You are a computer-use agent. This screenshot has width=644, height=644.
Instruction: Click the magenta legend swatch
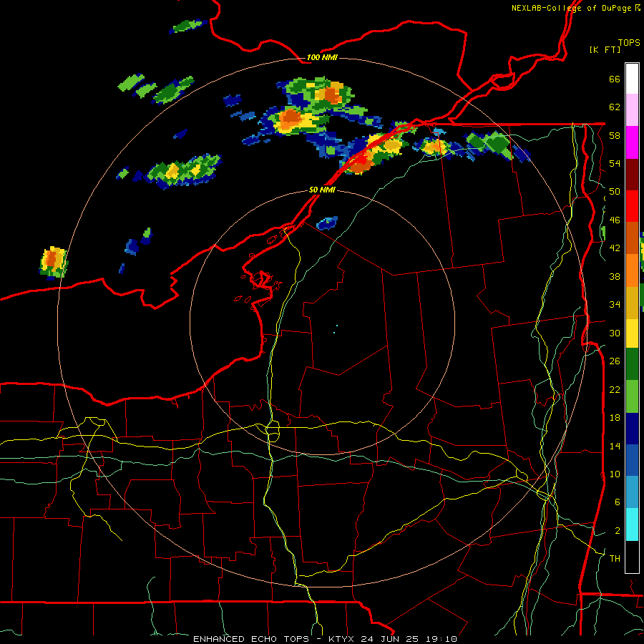(x=632, y=142)
